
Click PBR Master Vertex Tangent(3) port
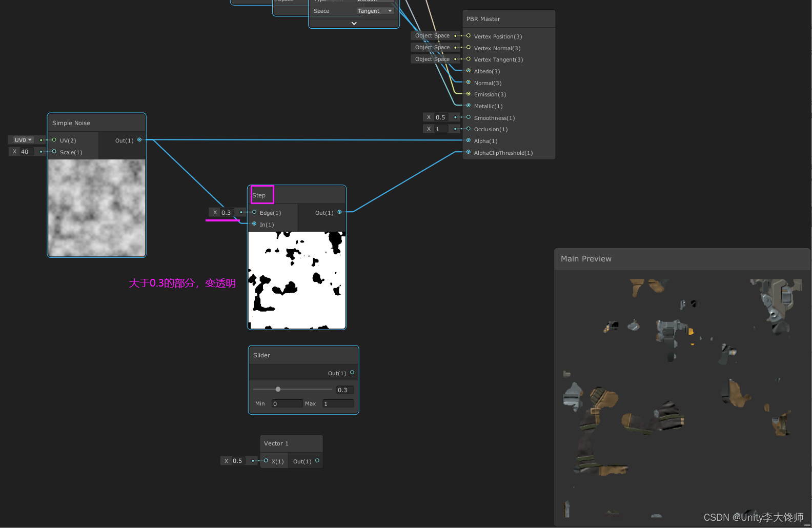[469, 59]
